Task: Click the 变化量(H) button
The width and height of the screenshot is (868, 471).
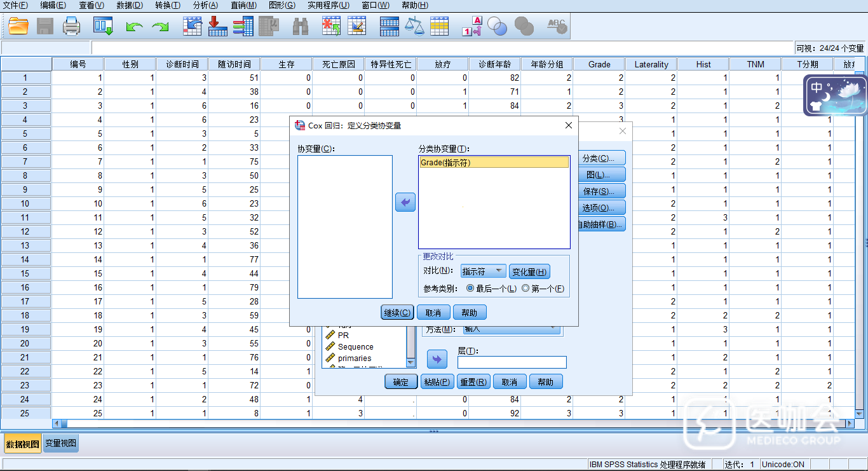Action: pyautogui.click(x=529, y=272)
